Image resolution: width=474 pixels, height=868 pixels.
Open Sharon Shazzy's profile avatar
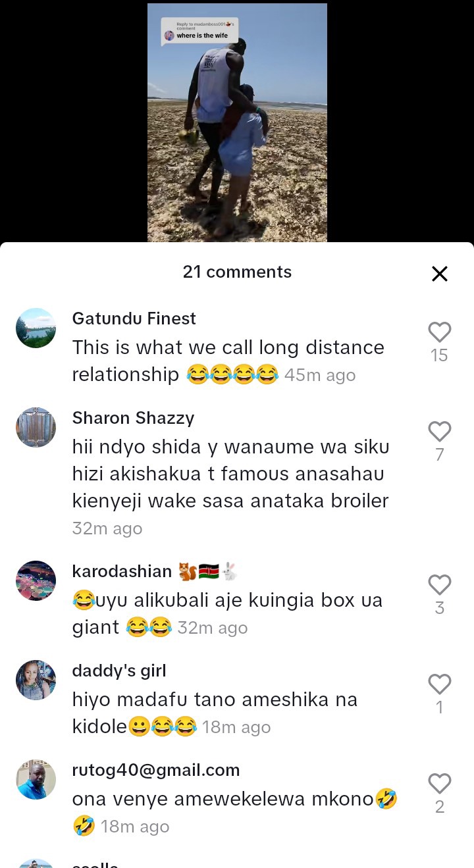(36, 427)
